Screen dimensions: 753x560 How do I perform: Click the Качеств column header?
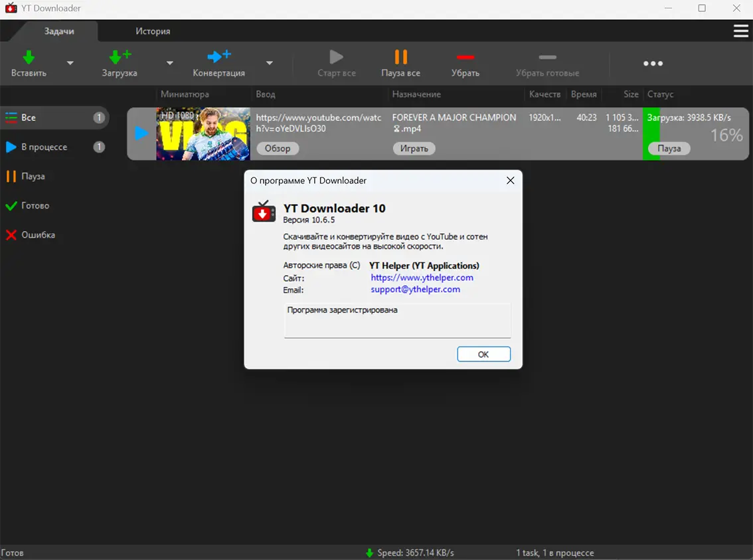pyautogui.click(x=544, y=94)
